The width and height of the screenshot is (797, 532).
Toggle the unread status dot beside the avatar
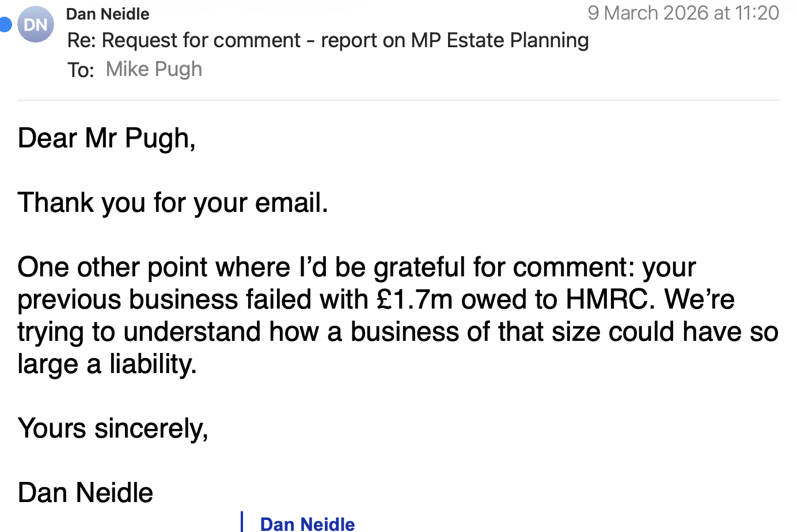pyautogui.click(x=6, y=24)
